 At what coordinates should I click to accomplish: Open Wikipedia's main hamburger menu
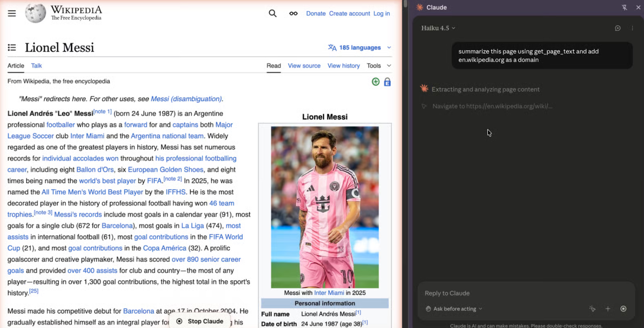pyautogui.click(x=12, y=13)
